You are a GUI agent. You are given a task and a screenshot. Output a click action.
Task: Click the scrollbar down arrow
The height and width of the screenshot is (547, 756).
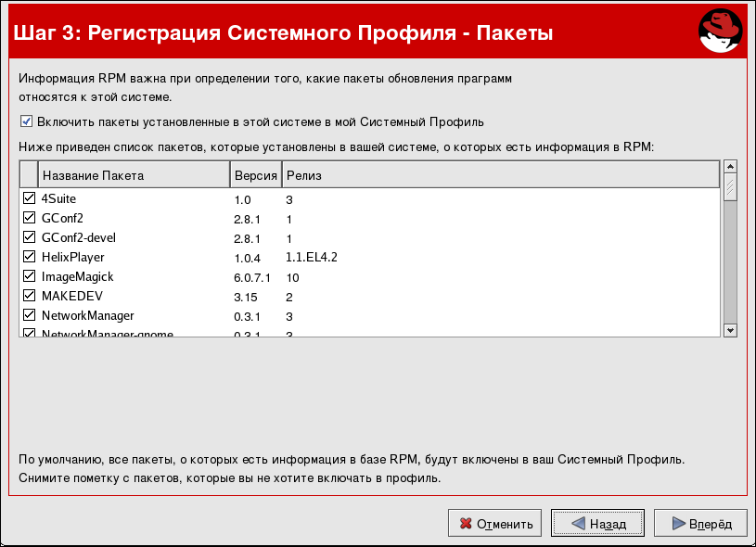click(730, 330)
